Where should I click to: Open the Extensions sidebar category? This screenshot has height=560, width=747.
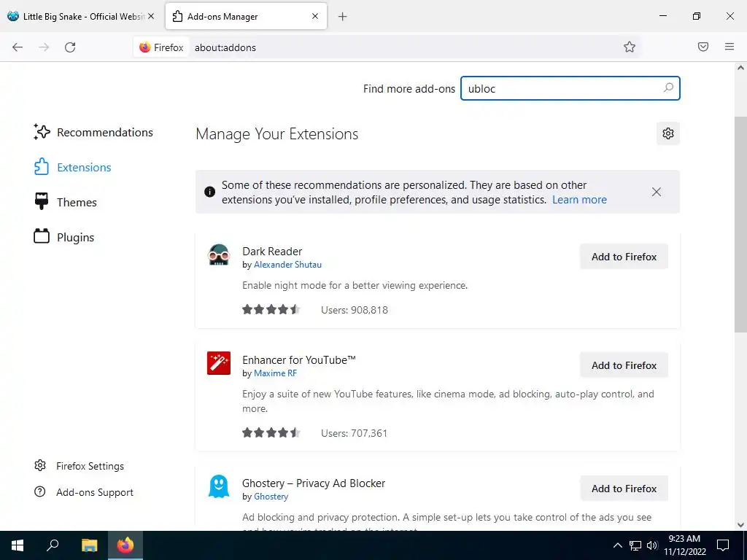click(72, 167)
